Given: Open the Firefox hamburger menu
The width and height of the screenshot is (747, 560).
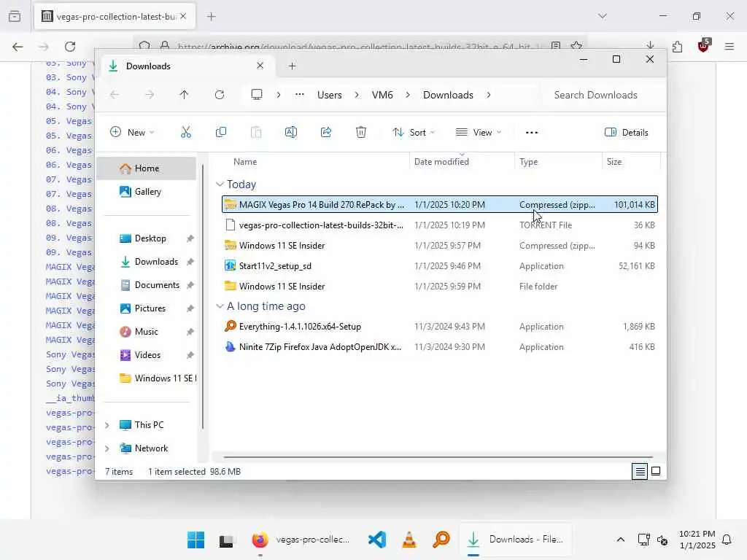Looking at the screenshot, I should click(729, 46).
